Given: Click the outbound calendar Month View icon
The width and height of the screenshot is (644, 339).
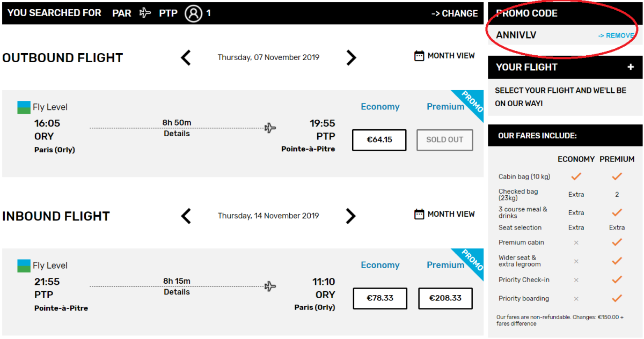Looking at the screenshot, I should coord(420,56).
